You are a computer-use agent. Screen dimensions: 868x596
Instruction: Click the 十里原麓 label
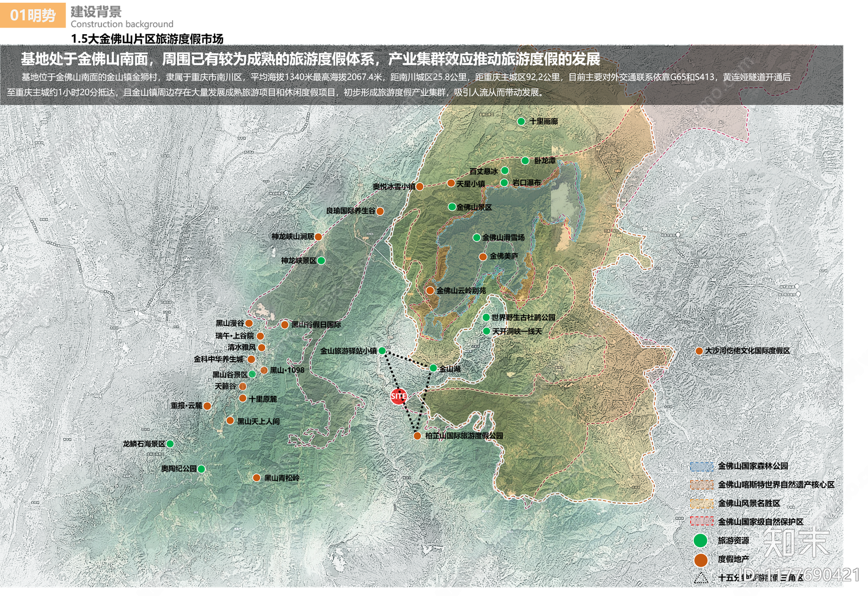[263, 399]
